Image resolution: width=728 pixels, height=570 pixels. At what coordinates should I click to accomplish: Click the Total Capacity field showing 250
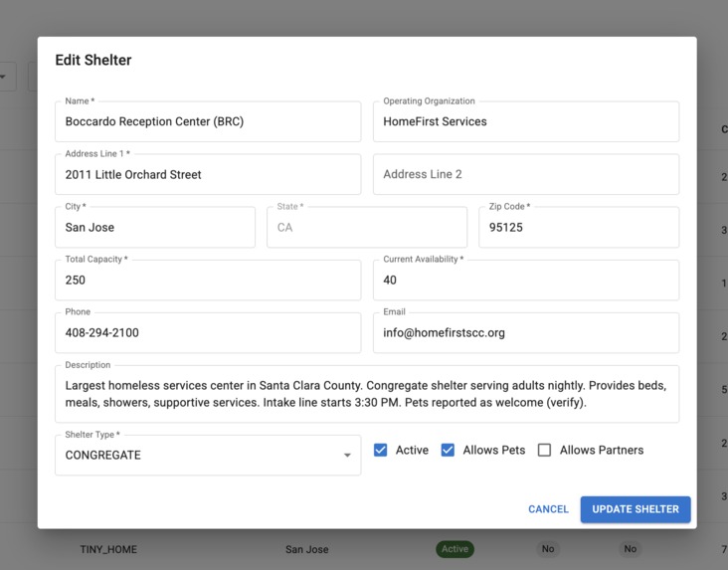tap(208, 281)
